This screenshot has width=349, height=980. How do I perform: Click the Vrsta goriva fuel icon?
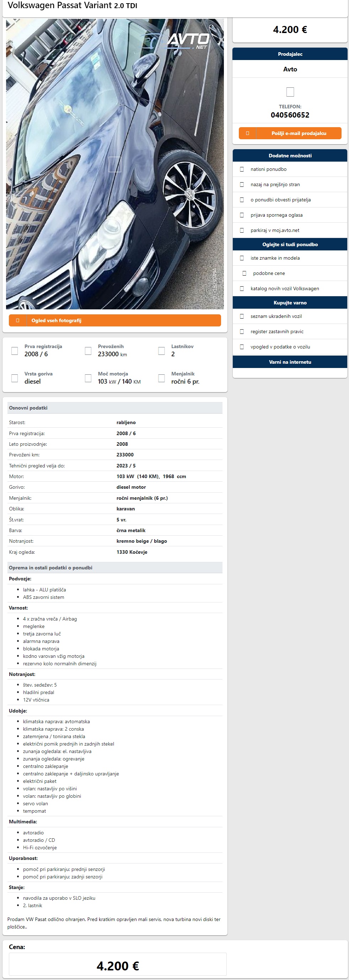(x=15, y=378)
